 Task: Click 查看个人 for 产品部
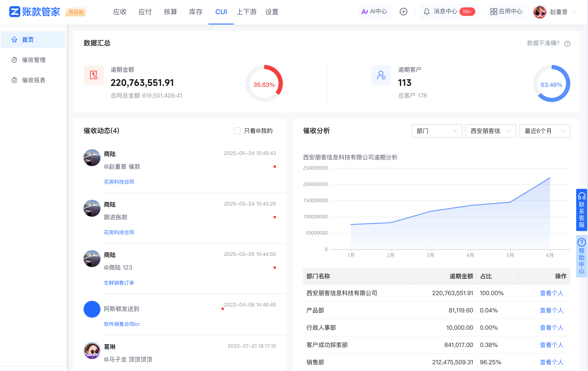(551, 310)
